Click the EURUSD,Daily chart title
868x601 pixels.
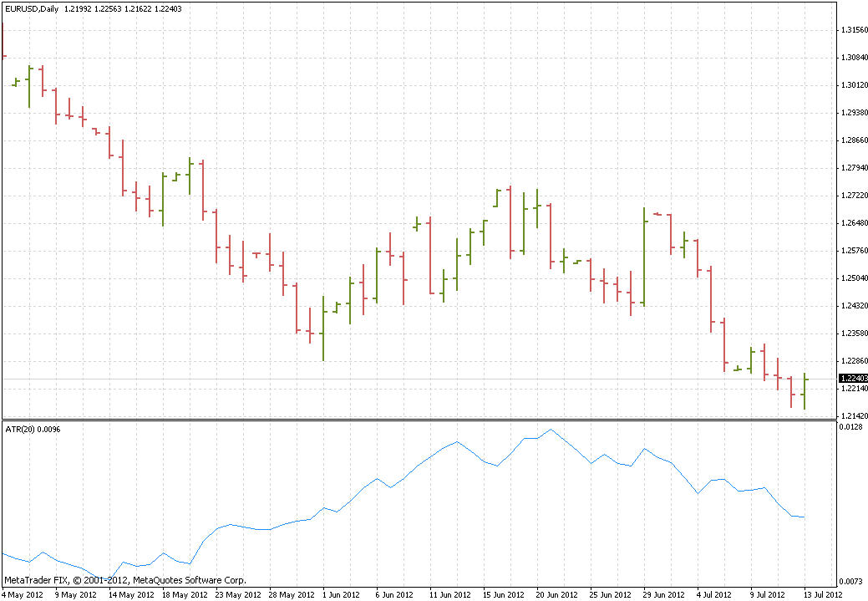coord(32,9)
